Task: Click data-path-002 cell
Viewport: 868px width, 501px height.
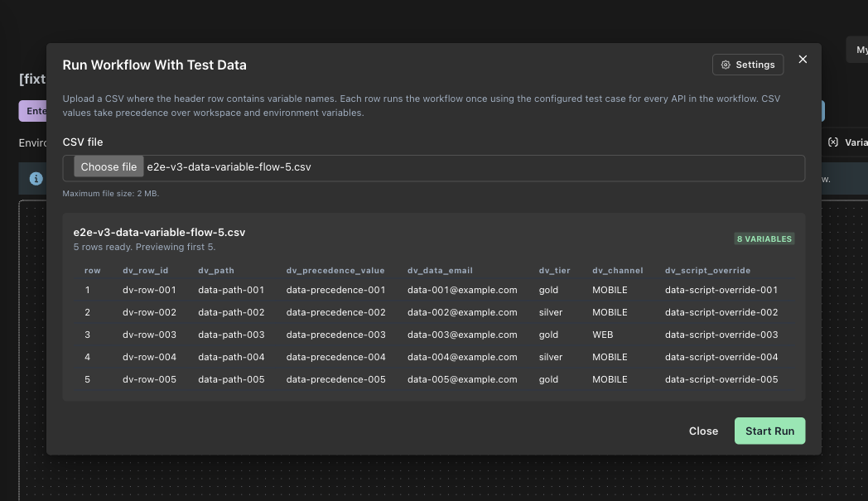Action: coord(231,312)
